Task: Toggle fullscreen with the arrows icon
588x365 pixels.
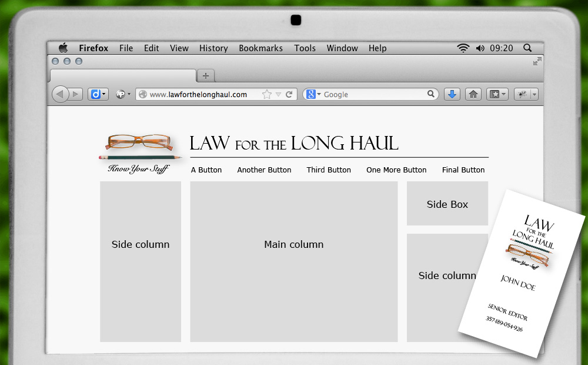Action: pyautogui.click(x=537, y=61)
